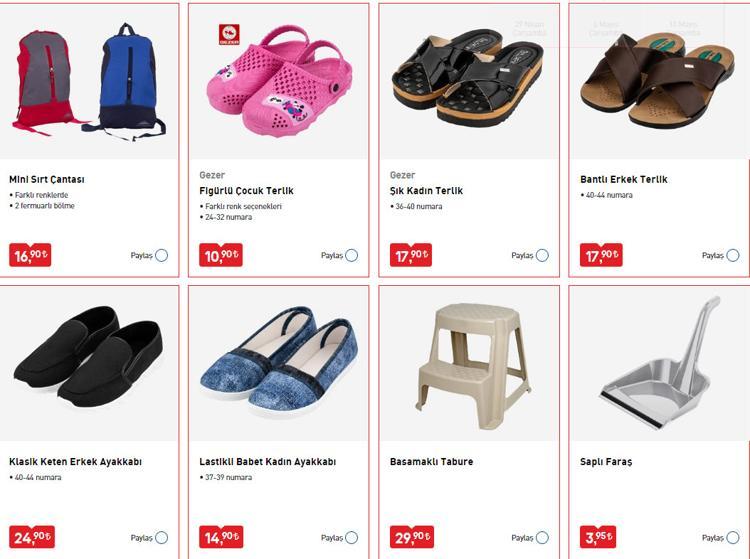Toggle Paylaş circle for Şık Kadın Terlik
Image resolution: width=750 pixels, height=559 pixels.
pos(542,255)
